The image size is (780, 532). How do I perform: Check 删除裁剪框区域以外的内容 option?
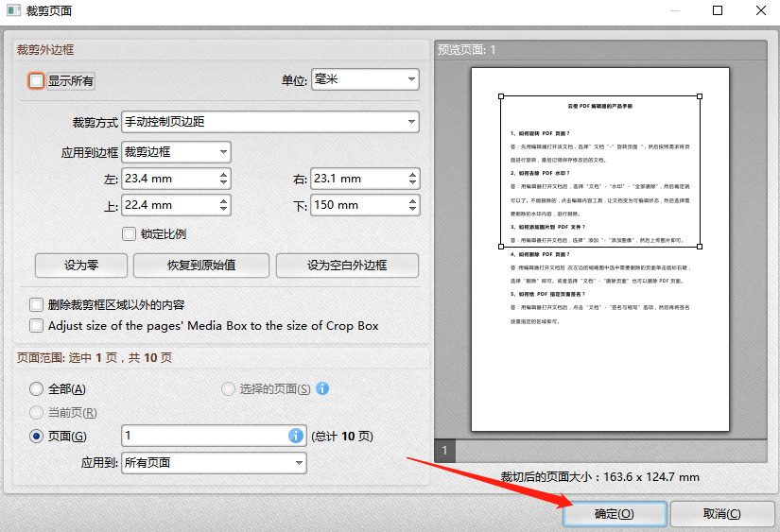tap(36, 304)
